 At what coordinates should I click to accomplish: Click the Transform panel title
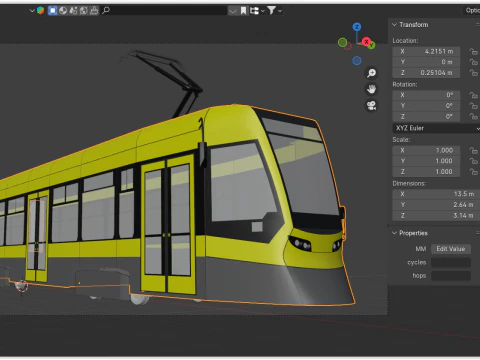click(x=414, y=25)
